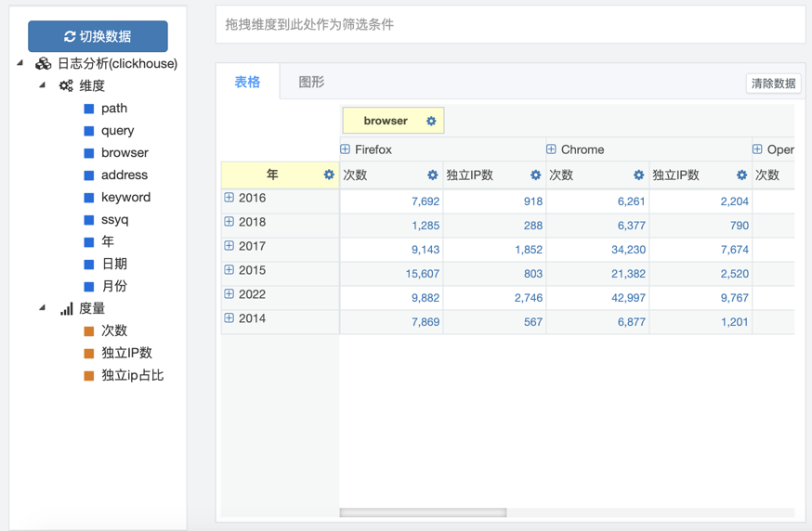Click the blue square beside address
The width and height of the screenshot is (812, 531).
click(89, 175)
